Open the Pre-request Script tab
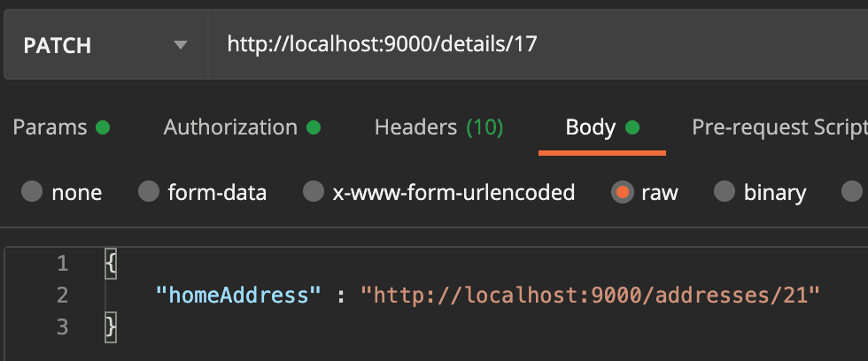The height and width of the screenshot is (361, 868). point(779,127)
